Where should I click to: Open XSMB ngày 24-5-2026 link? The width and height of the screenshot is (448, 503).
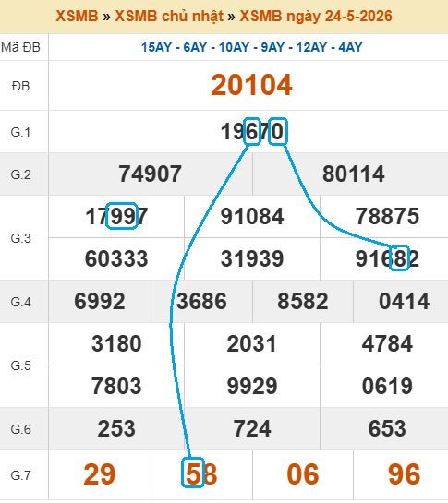click(316, 16)
